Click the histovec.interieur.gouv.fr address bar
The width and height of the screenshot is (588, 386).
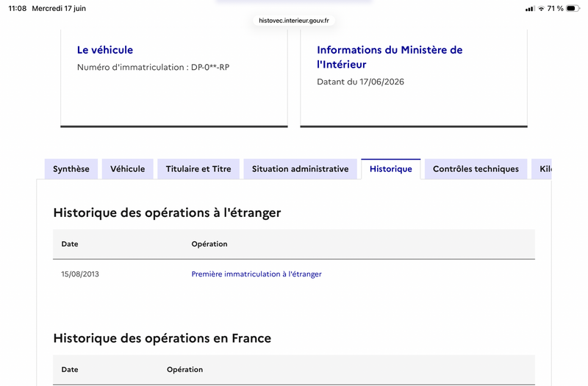294,21
